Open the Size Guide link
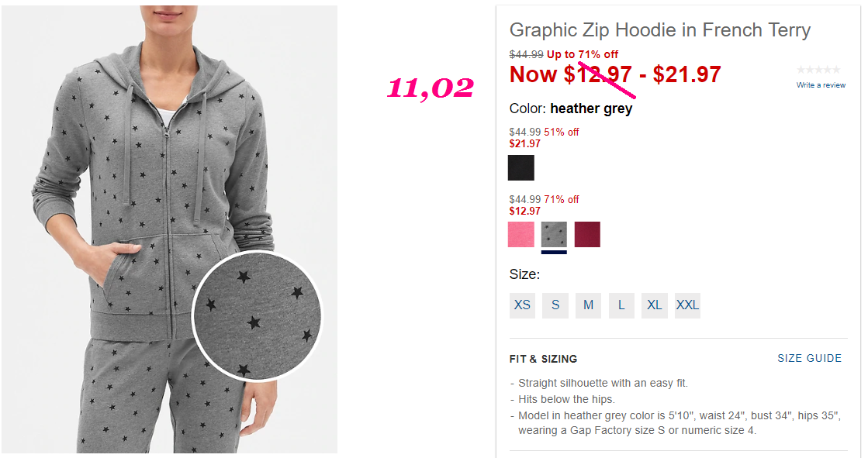The width and height of the screenshot is (868, 458). point(809,359)
